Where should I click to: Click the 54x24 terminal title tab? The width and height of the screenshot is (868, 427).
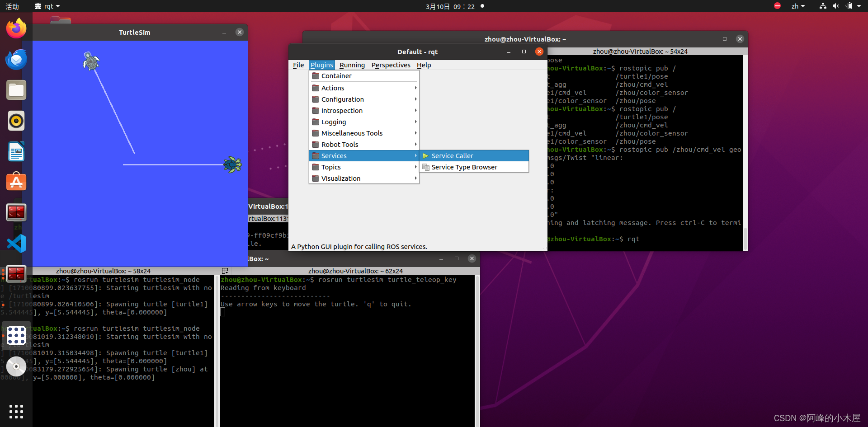[x=640, y=52]
